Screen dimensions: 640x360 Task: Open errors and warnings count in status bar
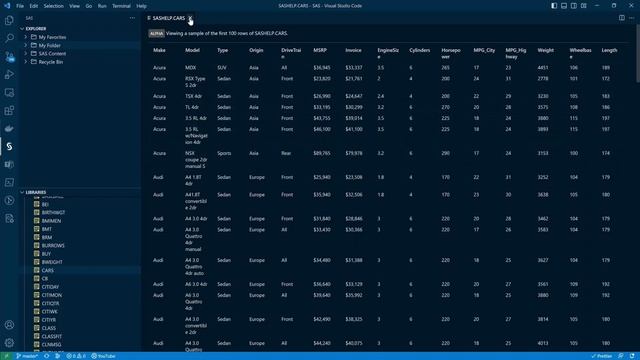76,356
